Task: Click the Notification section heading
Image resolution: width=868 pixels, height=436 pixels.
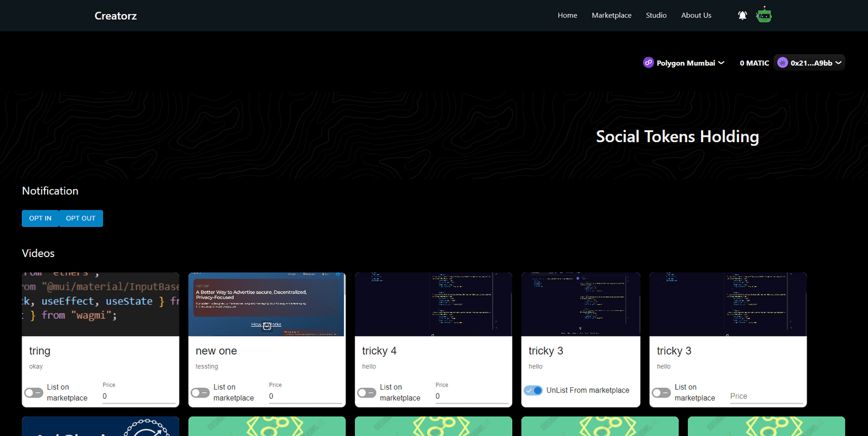Action: pos(50,191)
